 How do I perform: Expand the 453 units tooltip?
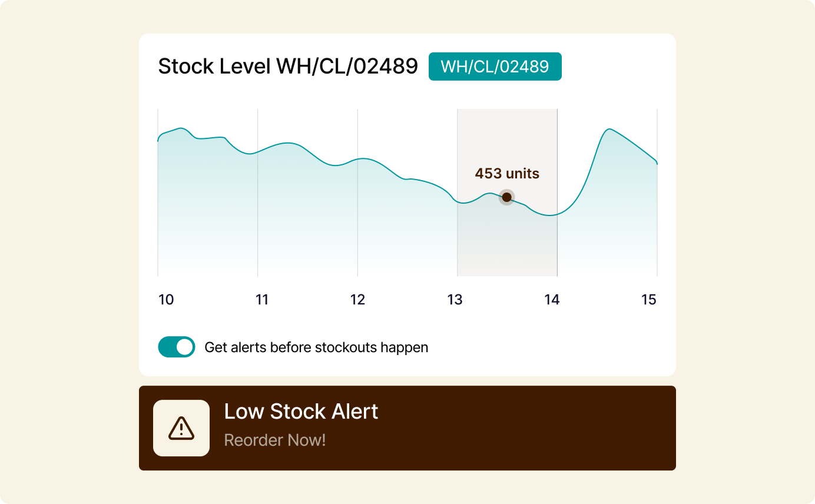coord(507,174)
